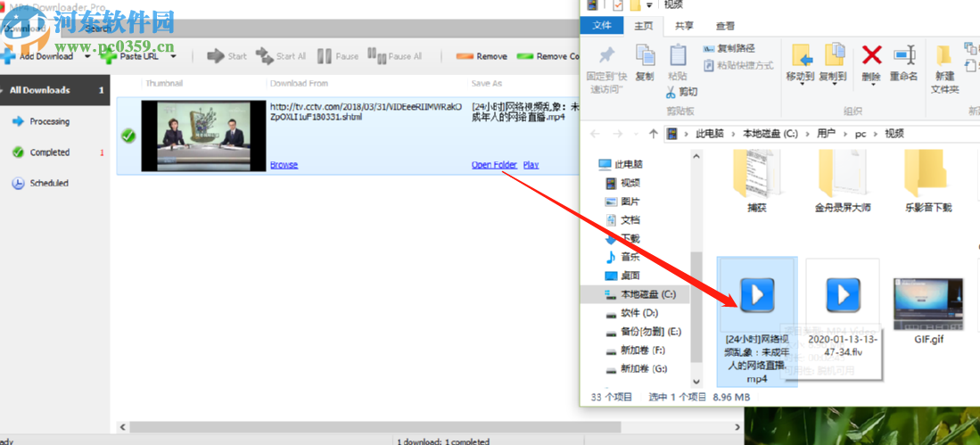
Task: Click the up one level arrow
Action: point(653,134)
